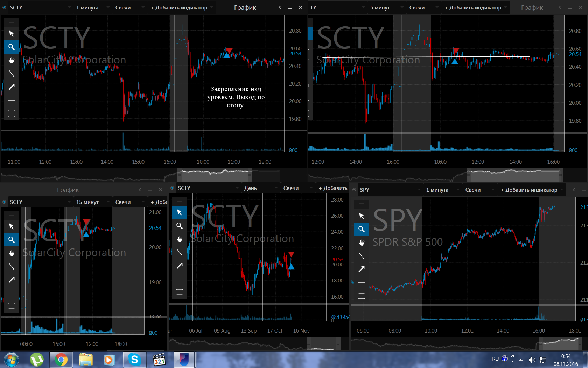Toggle the link indicator beside the daily SCTY ticker
This screenshot has height=368, width=588.
click(172, 188)
